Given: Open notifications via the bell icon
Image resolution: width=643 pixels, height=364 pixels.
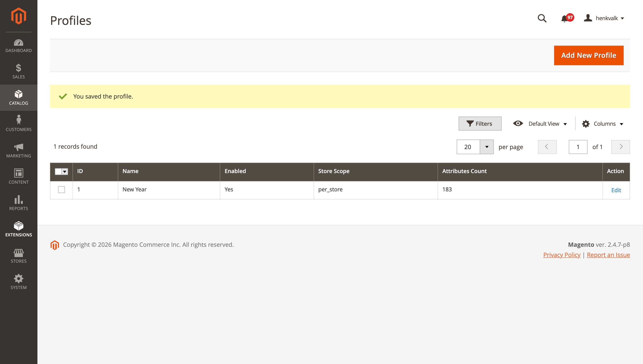Looking at the screenshot, I should (565, 18).
